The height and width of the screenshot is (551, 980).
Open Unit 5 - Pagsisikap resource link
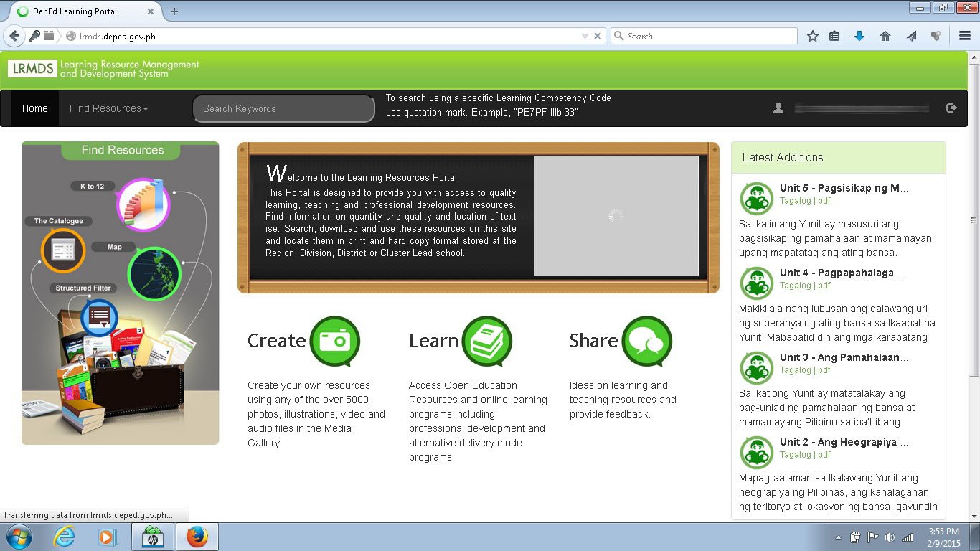844,188
